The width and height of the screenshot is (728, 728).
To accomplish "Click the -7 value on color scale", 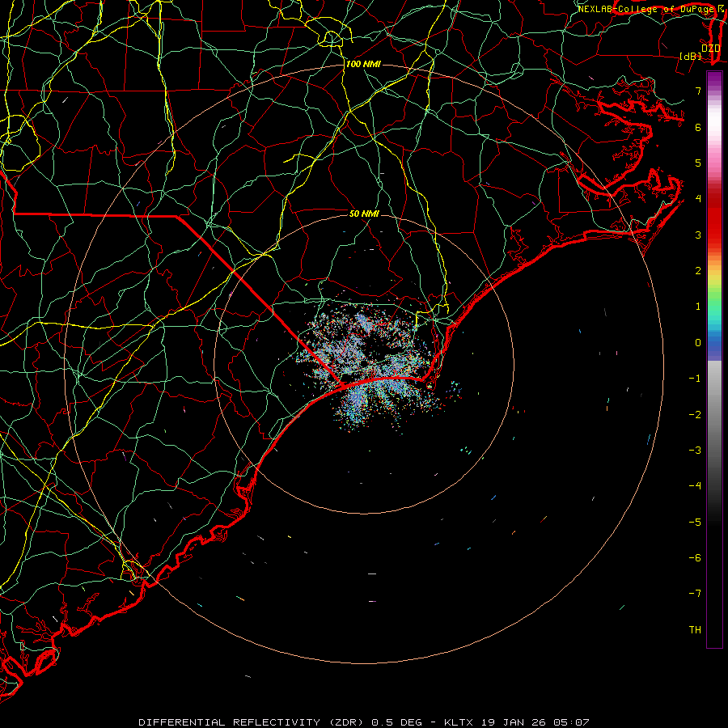I will pyautogui.click(x=695, y=594).
